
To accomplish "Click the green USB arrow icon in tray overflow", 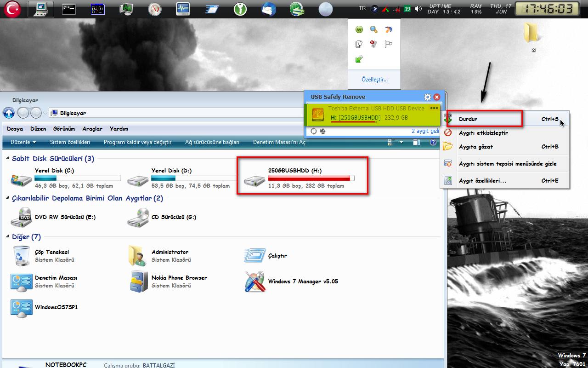I will click(x=360, y=59).
